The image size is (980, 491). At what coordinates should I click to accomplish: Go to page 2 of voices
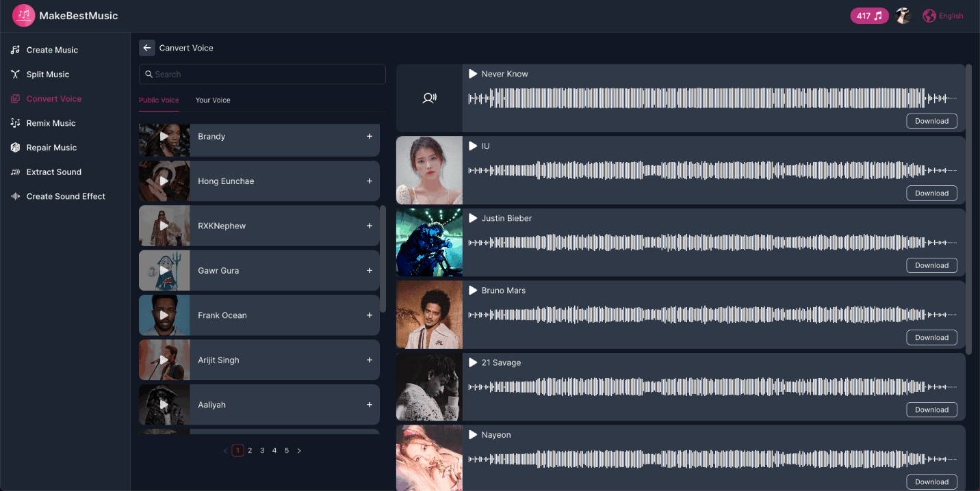[250, 451]
